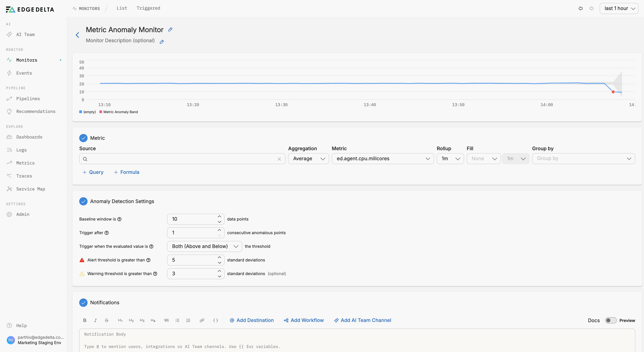The image size is (644, 352).
Task: Add a new Query
Action: (93, 172)
